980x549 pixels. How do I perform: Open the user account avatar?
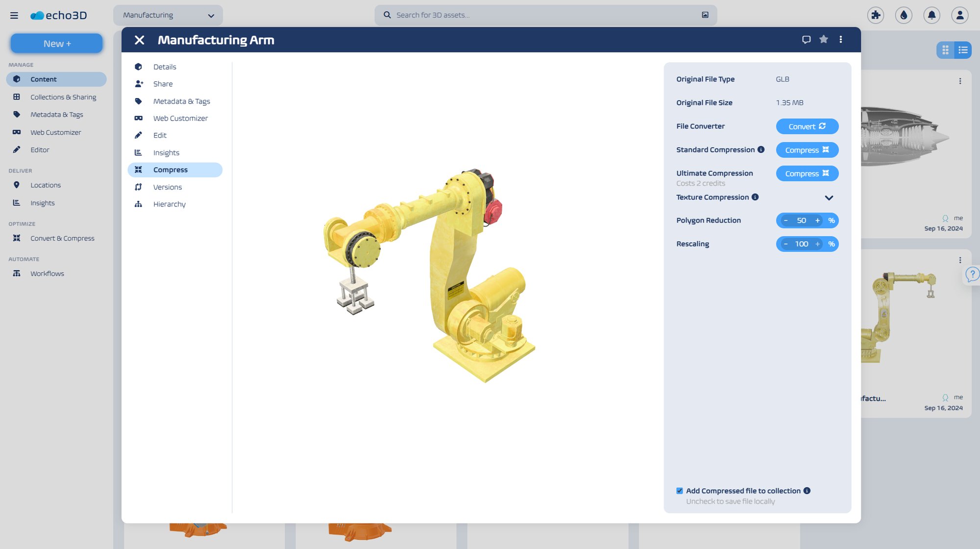[x=960, y=15]
